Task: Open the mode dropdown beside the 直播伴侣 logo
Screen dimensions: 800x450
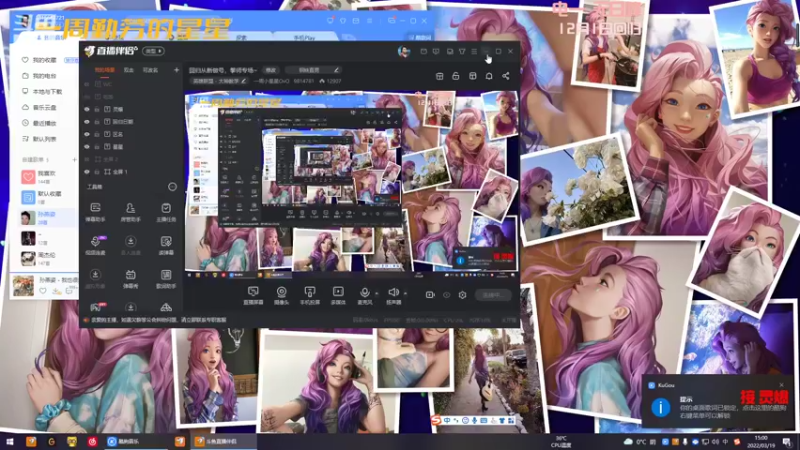Action: tap(154, 51)
